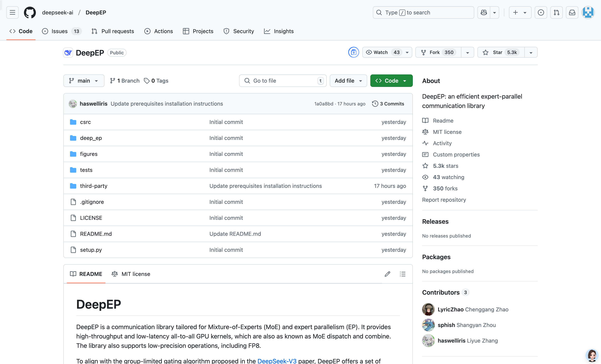Open the Add file dropdown
Image resolution: width=601 pixels, height=364 pixels.
click(348, 80)
